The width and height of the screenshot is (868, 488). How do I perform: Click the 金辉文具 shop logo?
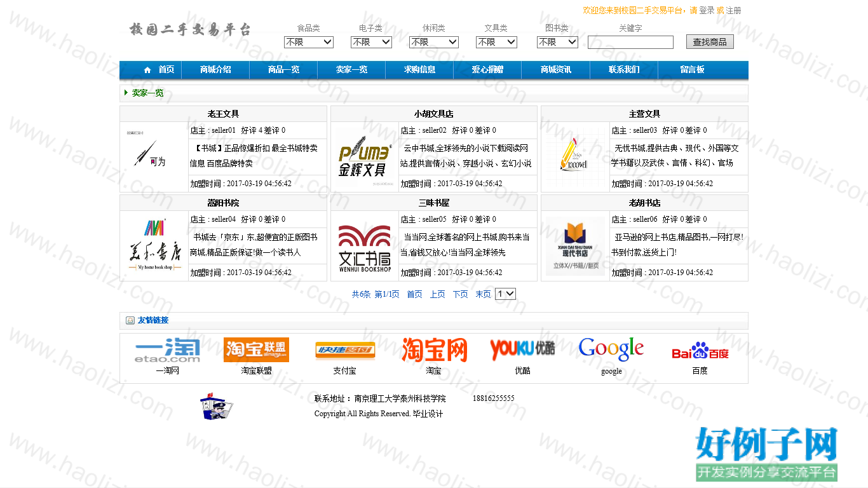point(365,157)
